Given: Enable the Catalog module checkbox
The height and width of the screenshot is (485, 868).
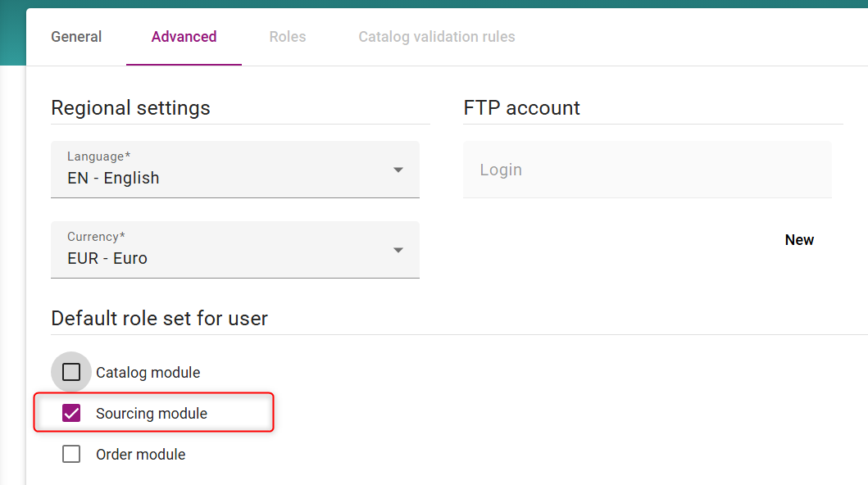Looking at the screenshot, I should pos(71,372).
